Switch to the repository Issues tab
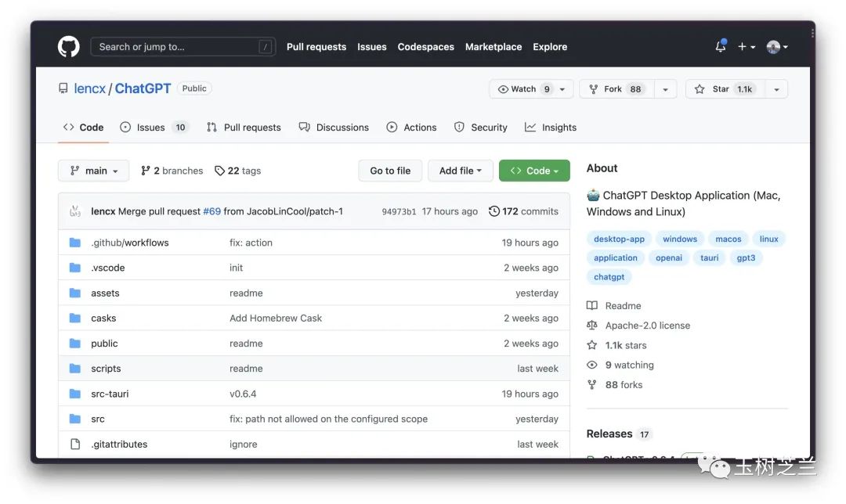This screenshot has width=846, height=504. click(154, 128)
